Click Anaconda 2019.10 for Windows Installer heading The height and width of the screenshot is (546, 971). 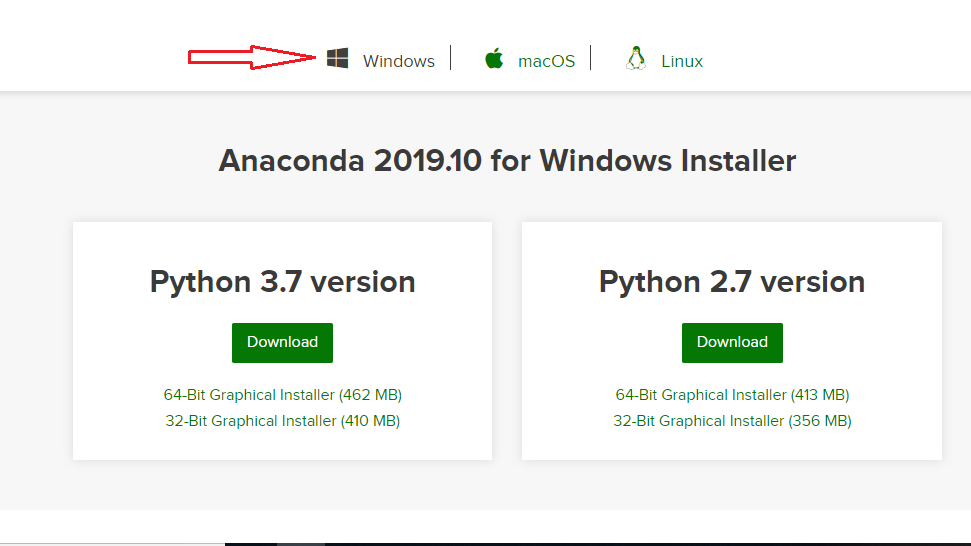[x=507, y=161]
